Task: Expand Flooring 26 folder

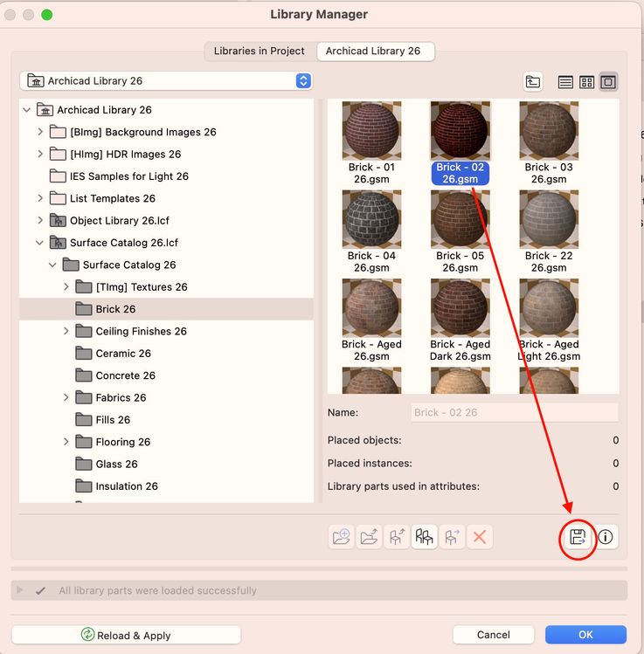Action: coord(66,442)
